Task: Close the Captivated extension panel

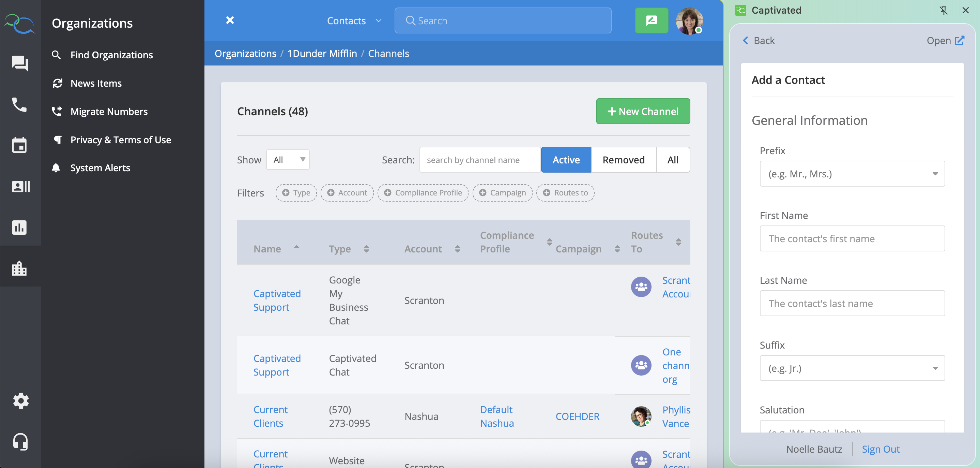Action: point(965,10)
